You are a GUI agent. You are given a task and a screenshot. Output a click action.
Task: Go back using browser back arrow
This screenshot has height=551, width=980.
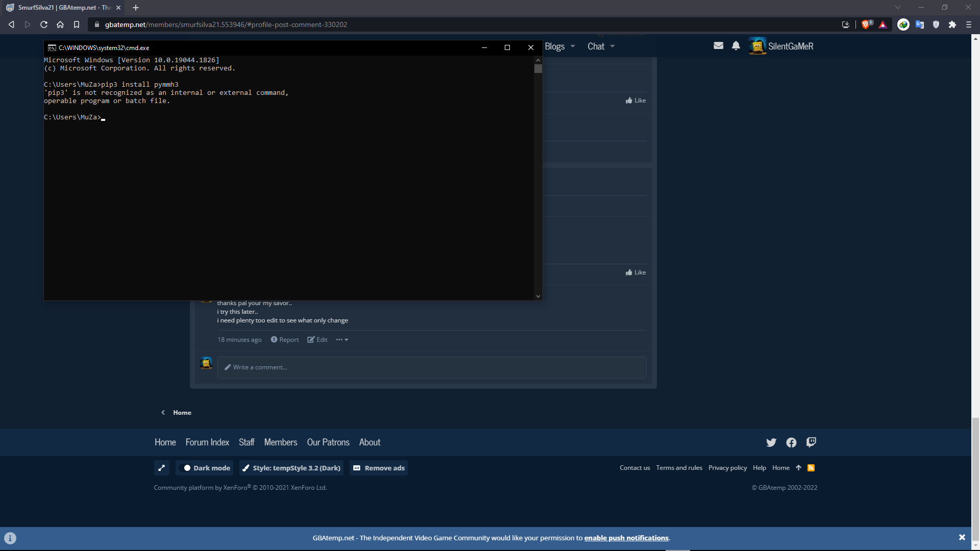11,24
